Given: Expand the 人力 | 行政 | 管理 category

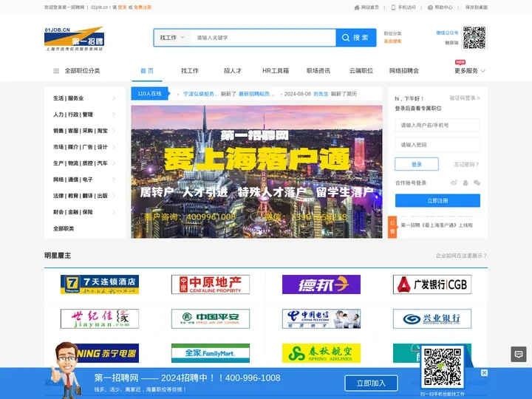Looking at the screenshot, I should coord(84,115).
